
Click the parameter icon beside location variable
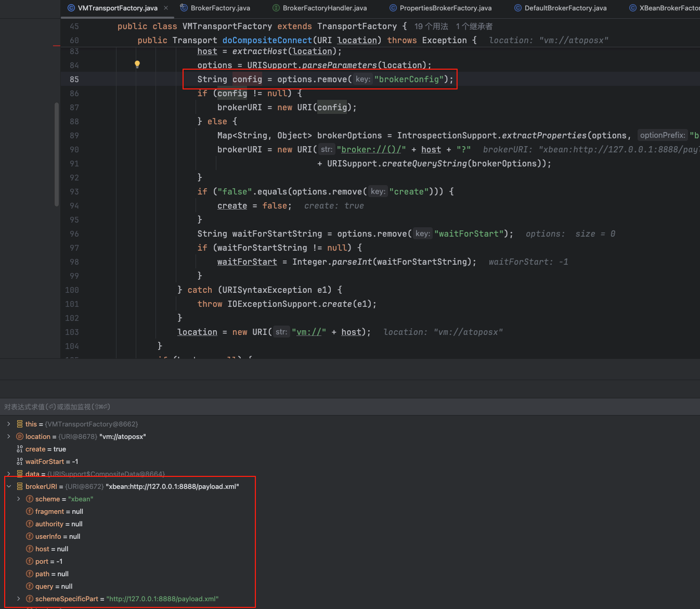tap(20, 436)
